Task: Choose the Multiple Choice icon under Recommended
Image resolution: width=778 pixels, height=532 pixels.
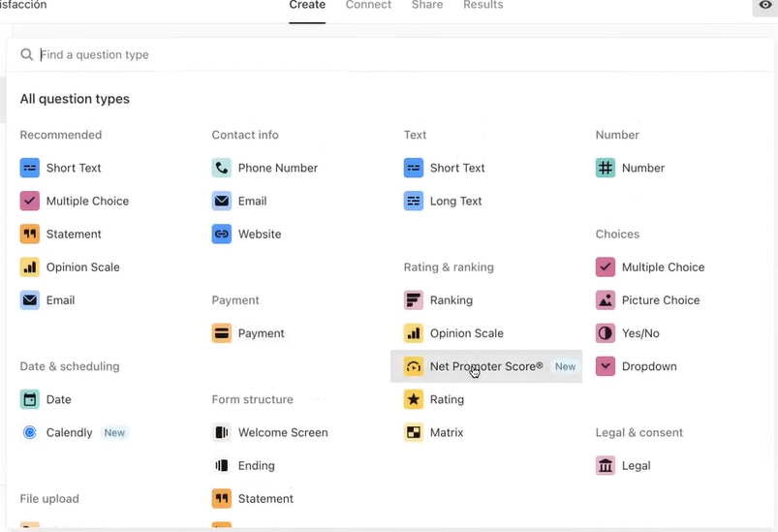Action: pos(30,201)
